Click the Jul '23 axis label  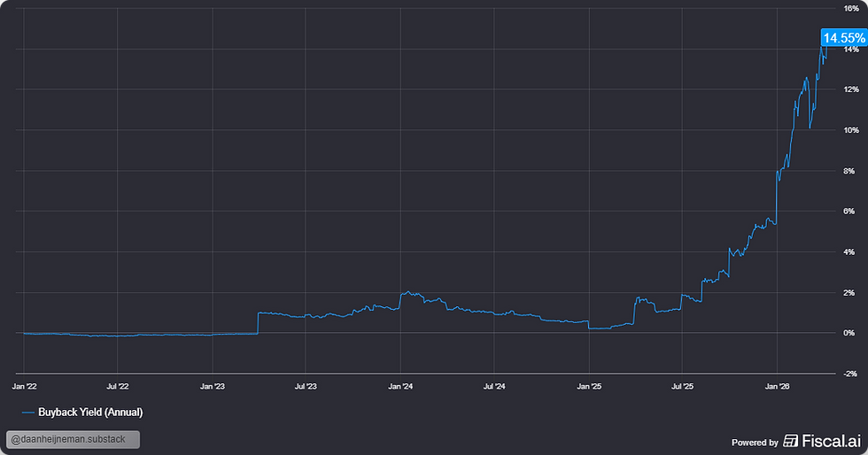(x=306, y=386)
